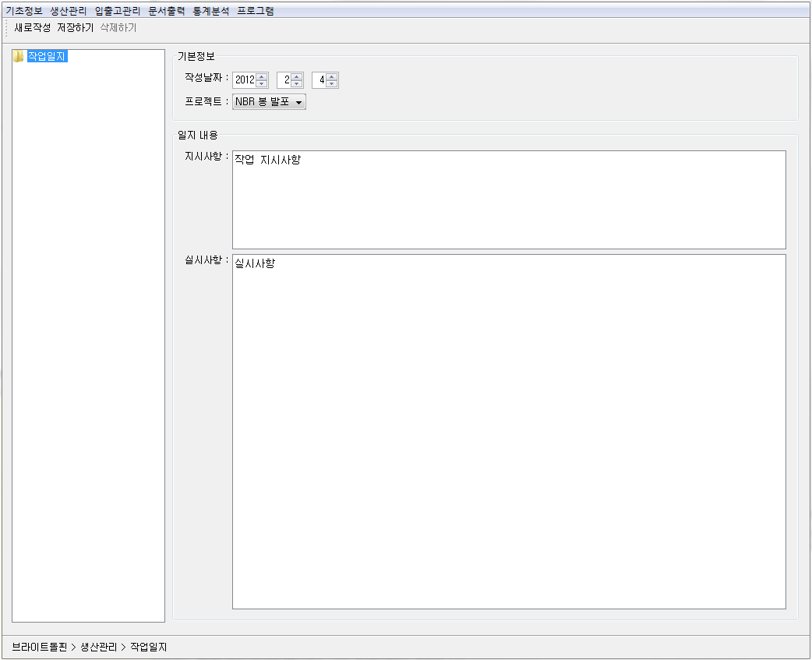This screenshot has height=660, width=812.
Task: Open the 생산관리 menu
Action: [69, 11]
